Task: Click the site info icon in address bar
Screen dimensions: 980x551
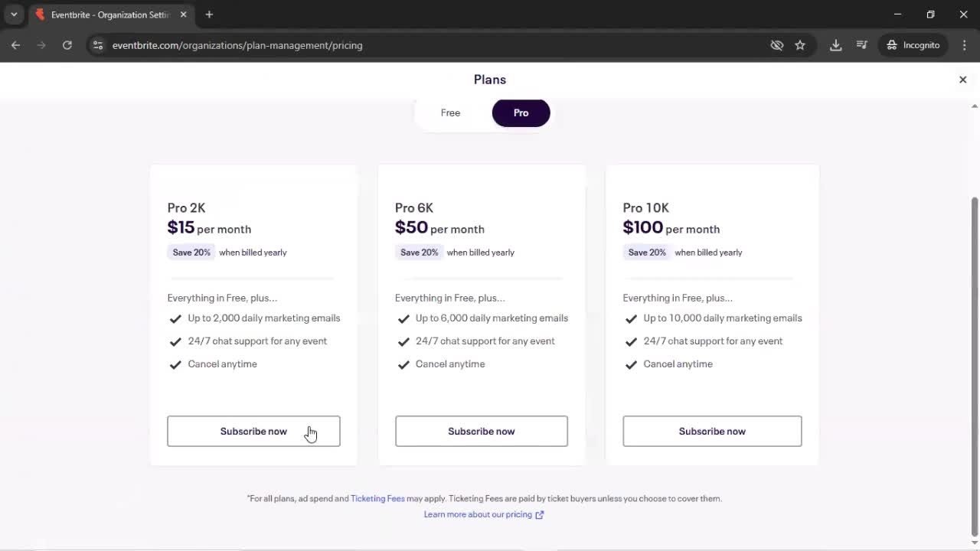Action: [x=98, y=45]
